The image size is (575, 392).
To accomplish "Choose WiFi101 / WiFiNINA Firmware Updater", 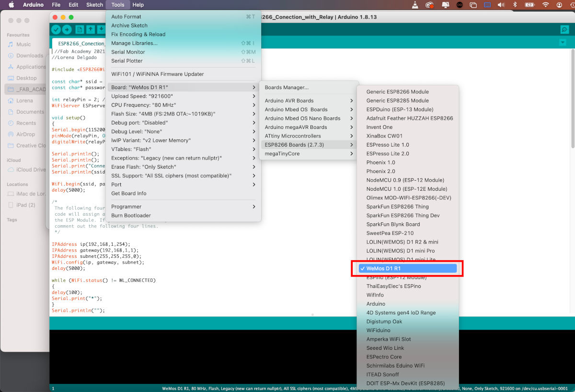I will (183, 74).
